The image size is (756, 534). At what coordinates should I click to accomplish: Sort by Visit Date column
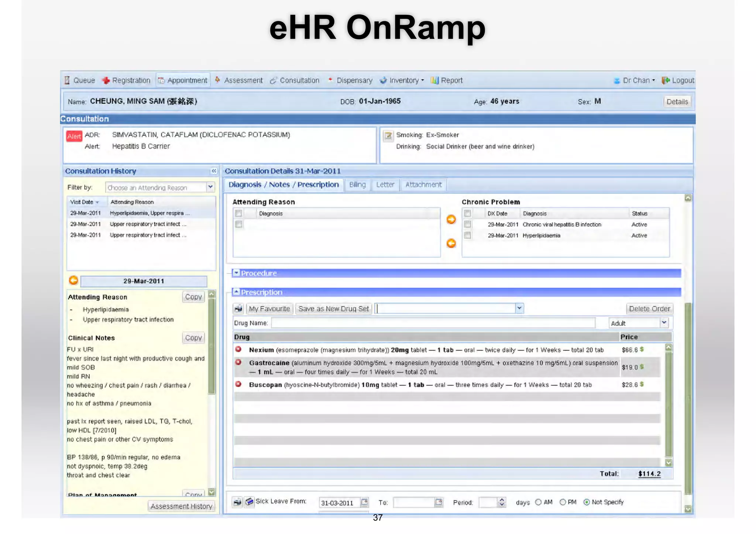coord(85,202)
